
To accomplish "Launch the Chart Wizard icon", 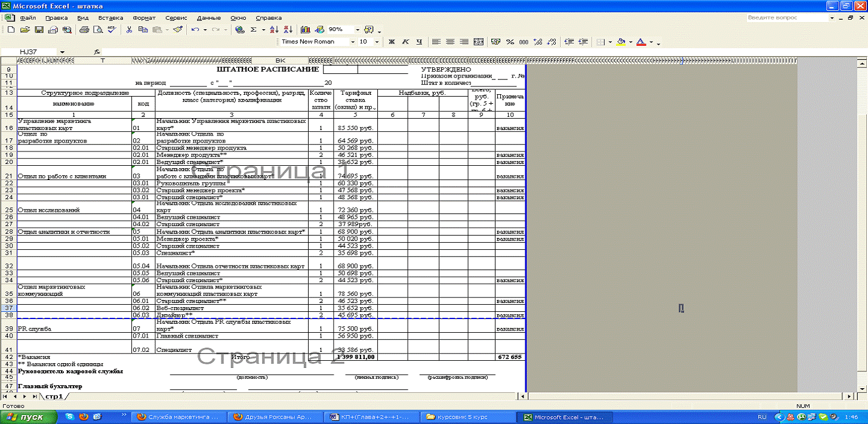I will pos(306,29).
